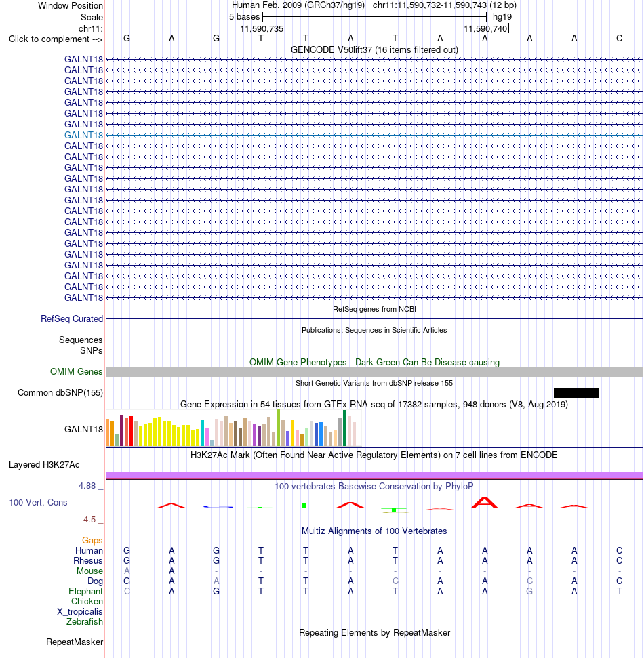This screenshot has height=658, width=644.
Task: Click the Human species label
Action: (x=89, y=550)
